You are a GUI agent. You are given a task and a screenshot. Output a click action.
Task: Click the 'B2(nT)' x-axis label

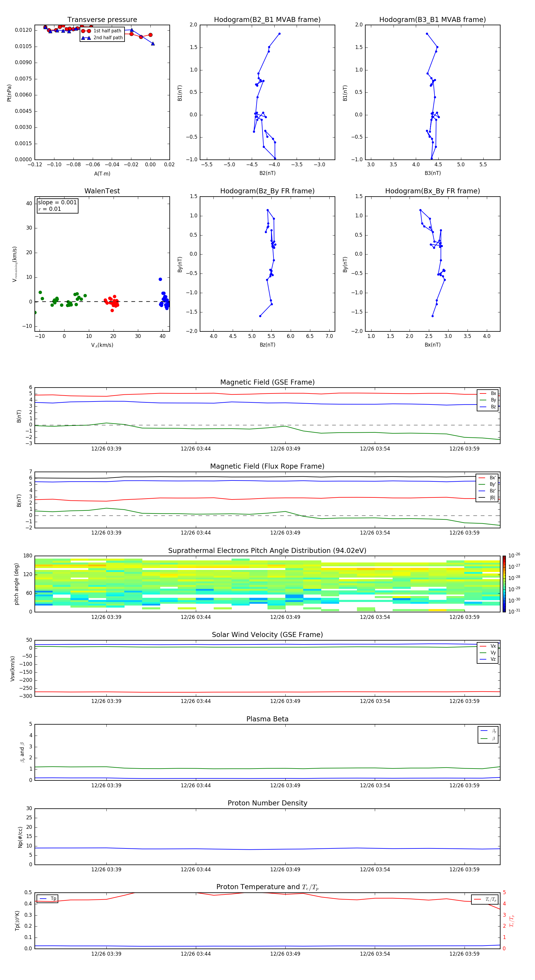coord(267,173)
